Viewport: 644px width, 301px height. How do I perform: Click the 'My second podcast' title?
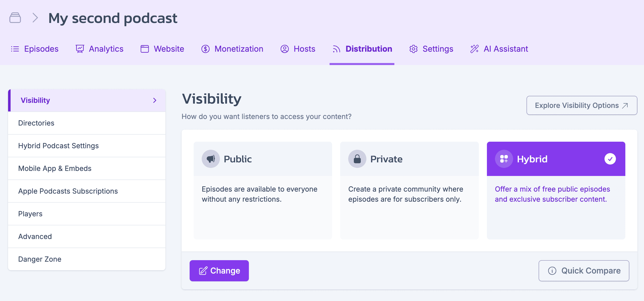coord(113,18)
